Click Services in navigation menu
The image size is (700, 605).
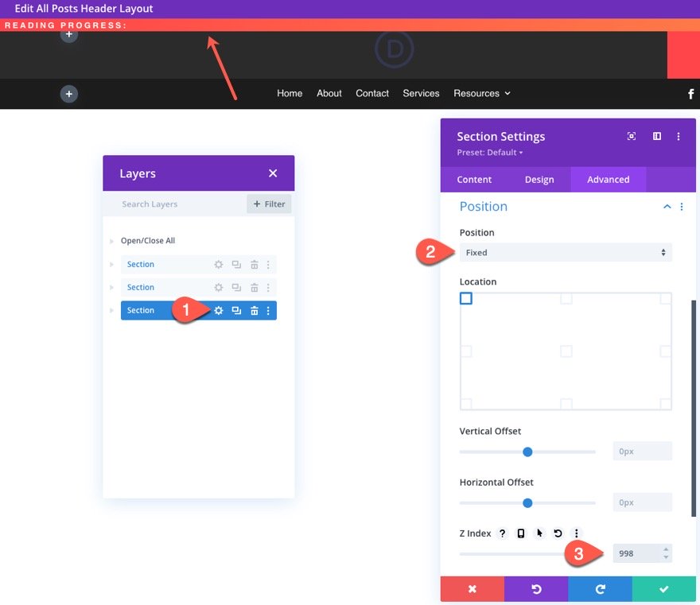coord(421,94)
